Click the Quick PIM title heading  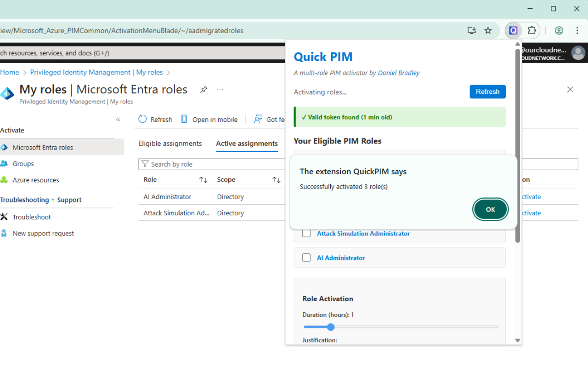point(323,57)
